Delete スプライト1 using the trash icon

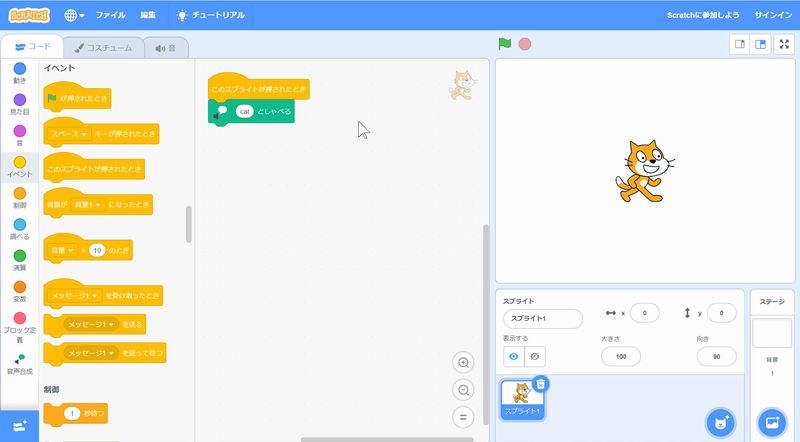coord(540,383)
